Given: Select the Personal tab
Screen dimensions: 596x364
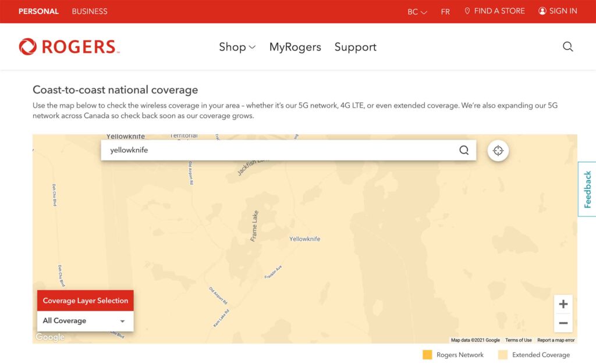Looking at the screenshot, I should [x=38, y=11].
